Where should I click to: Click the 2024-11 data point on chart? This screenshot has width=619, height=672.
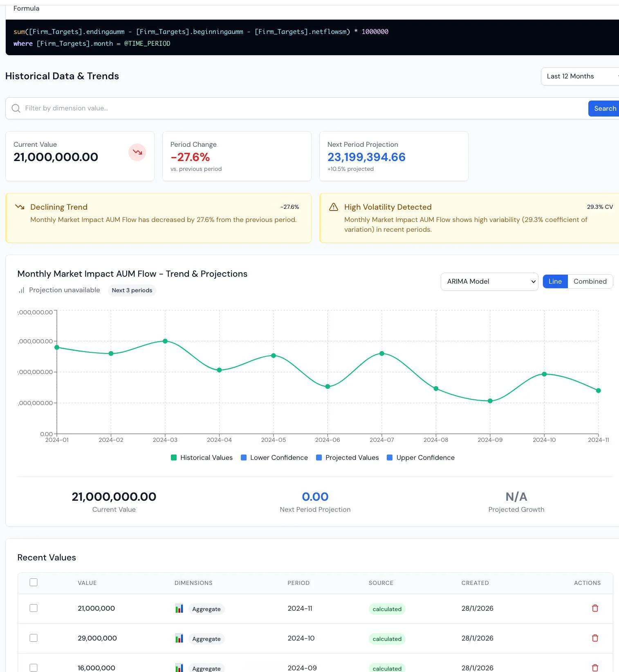[599, 390]
